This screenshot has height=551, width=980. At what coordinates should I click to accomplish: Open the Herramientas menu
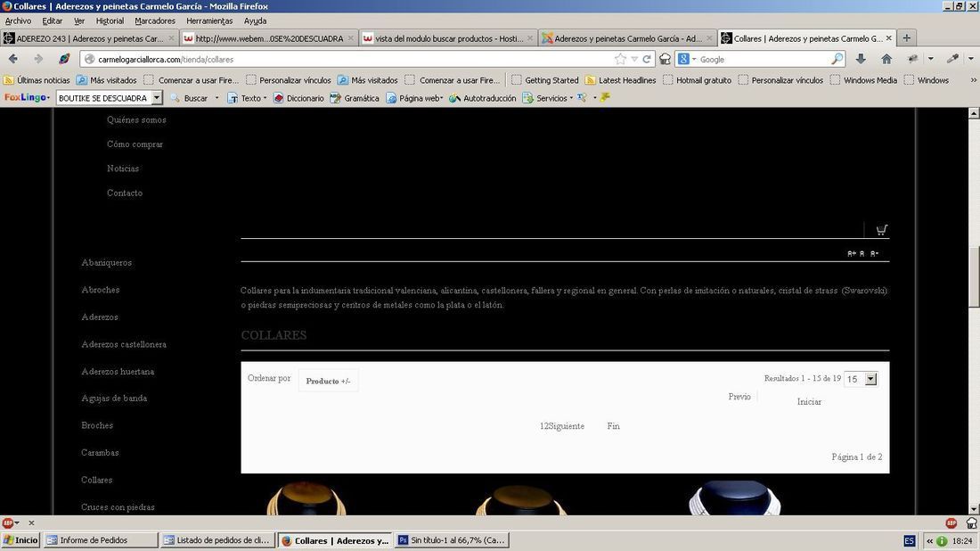coord(209,21)
